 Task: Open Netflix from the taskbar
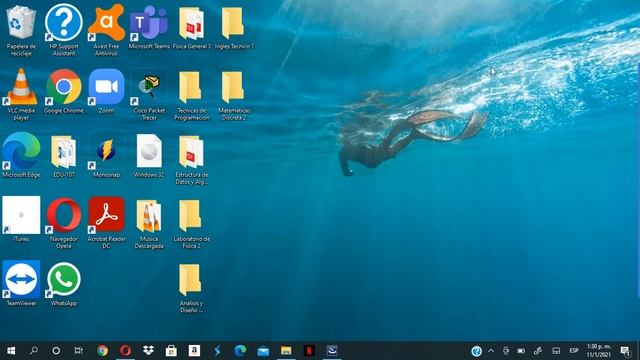[309, 351]
